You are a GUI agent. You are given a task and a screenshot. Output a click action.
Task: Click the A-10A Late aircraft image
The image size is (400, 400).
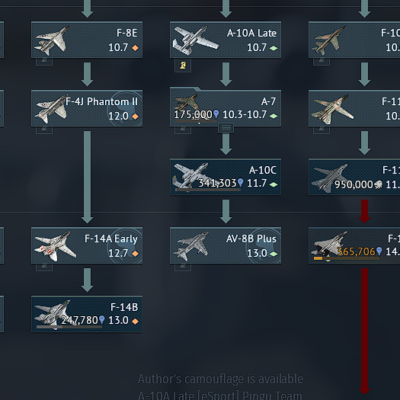[196, 41]
